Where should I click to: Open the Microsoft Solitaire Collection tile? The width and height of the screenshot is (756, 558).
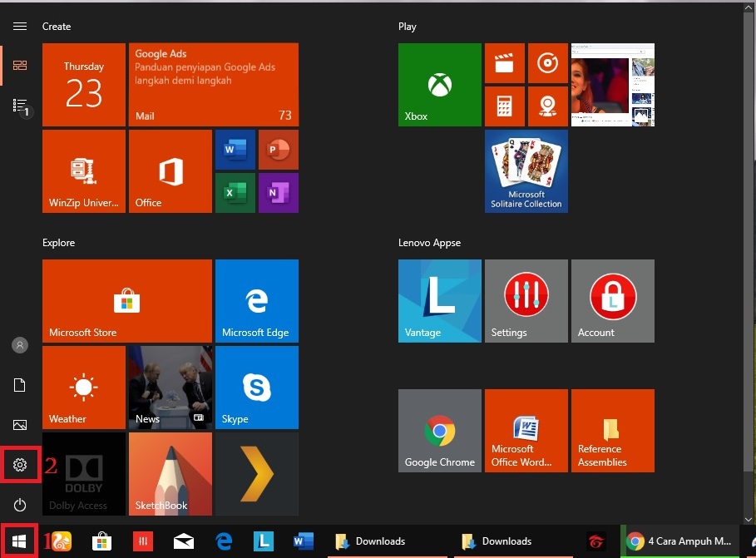tap(526, 171)
